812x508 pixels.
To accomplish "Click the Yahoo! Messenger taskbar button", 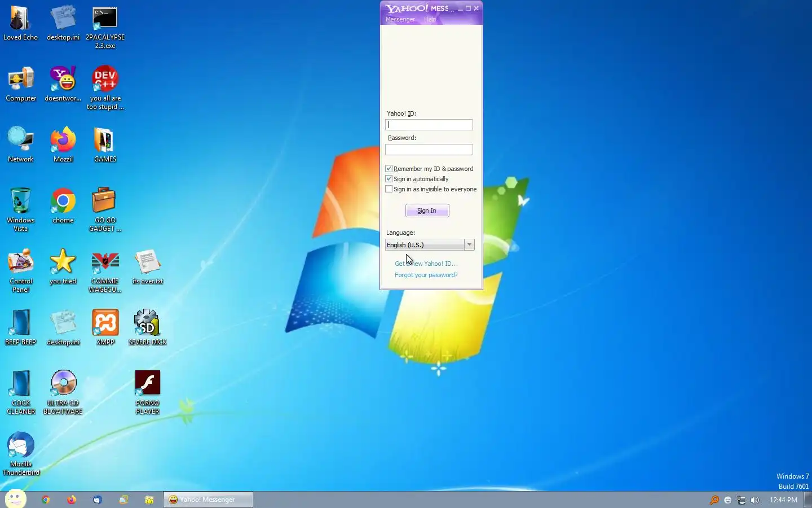I will [x=208, y=500].
